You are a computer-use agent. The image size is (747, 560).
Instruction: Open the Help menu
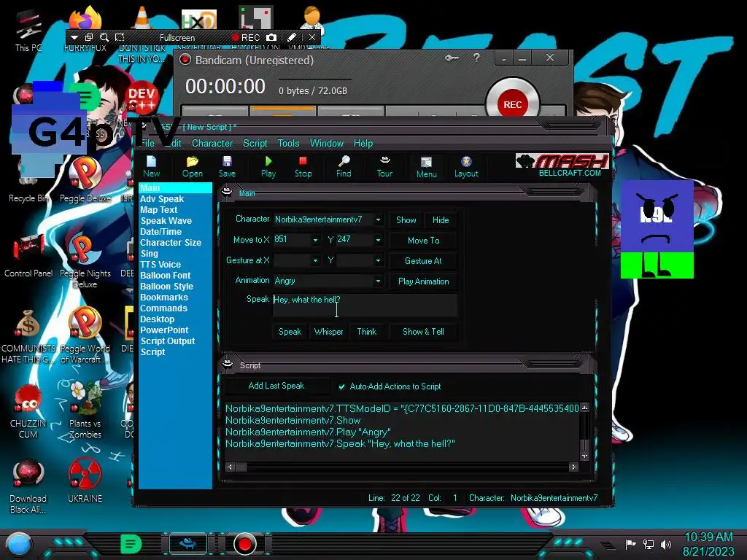[x=363, y=144]
